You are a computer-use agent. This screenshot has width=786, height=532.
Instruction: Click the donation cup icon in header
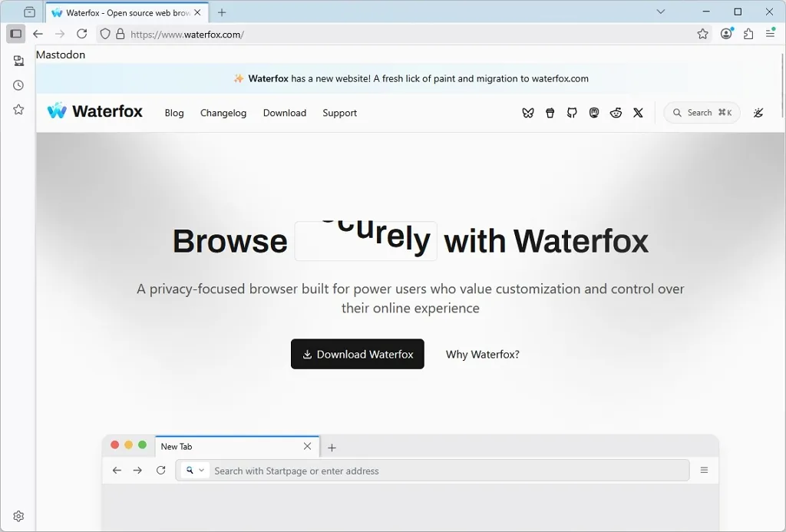click(550, 113)
